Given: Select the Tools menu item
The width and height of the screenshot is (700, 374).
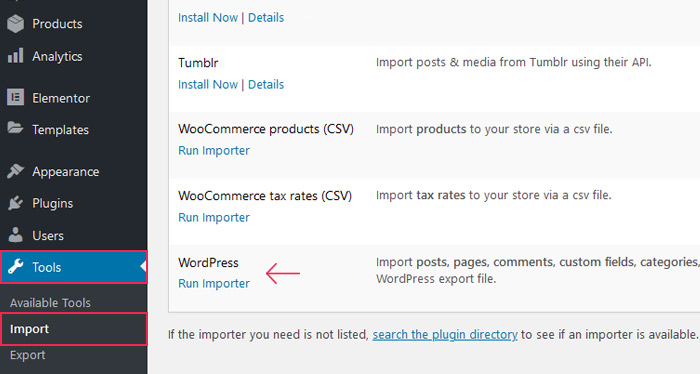Looking at the screenshot, I should pos(74,267).
